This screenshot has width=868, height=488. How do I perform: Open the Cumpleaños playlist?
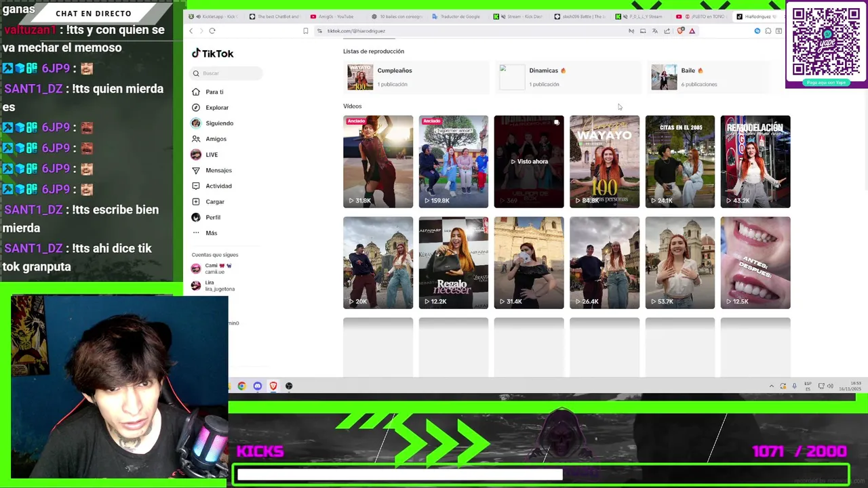416,77
